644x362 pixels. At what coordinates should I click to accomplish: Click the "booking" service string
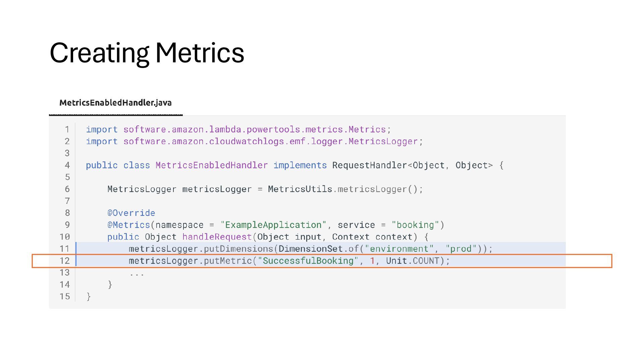[415, 225]
